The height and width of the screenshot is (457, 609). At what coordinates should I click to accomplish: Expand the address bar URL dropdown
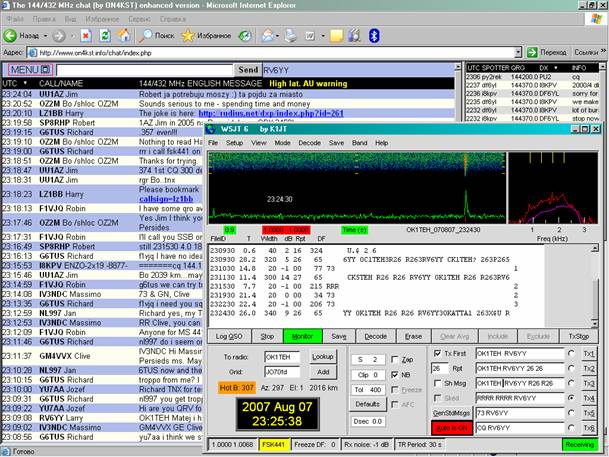518,52
